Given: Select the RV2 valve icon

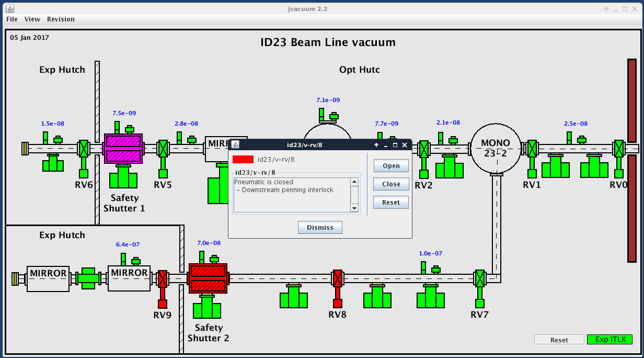Looking at the screenshot, I should [423, 149].
